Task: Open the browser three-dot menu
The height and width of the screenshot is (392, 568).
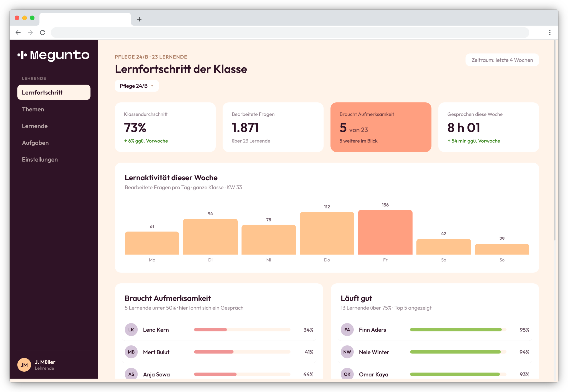Action: (x=550, y=32)
